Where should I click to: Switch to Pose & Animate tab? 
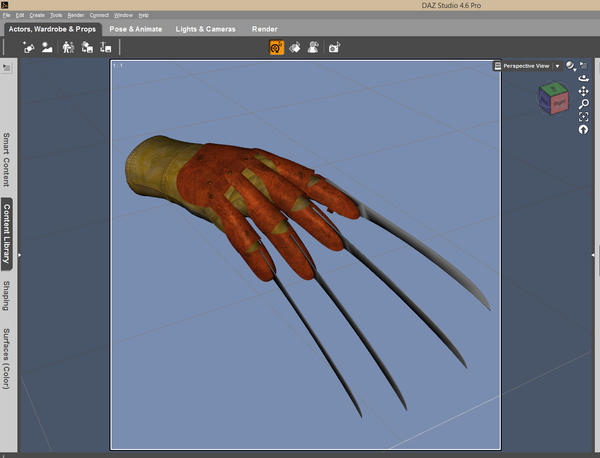pos(135,29)
